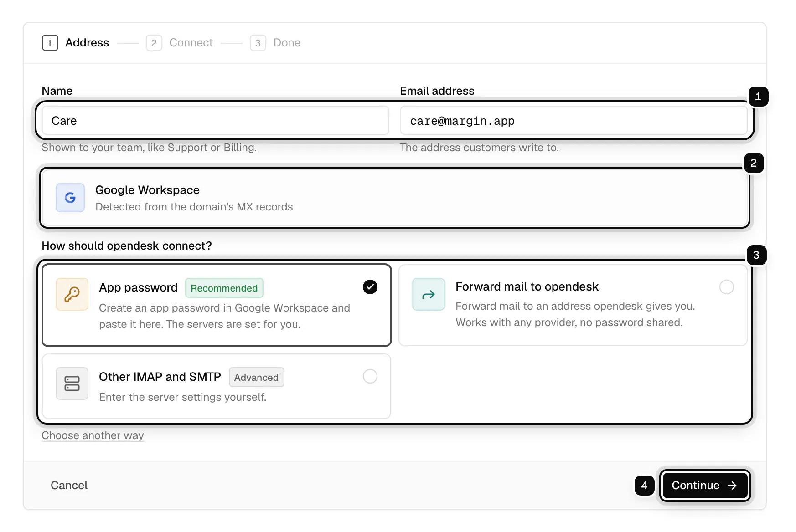Click the step number 1 box
The image size is (796, 532).
[50, 43]
